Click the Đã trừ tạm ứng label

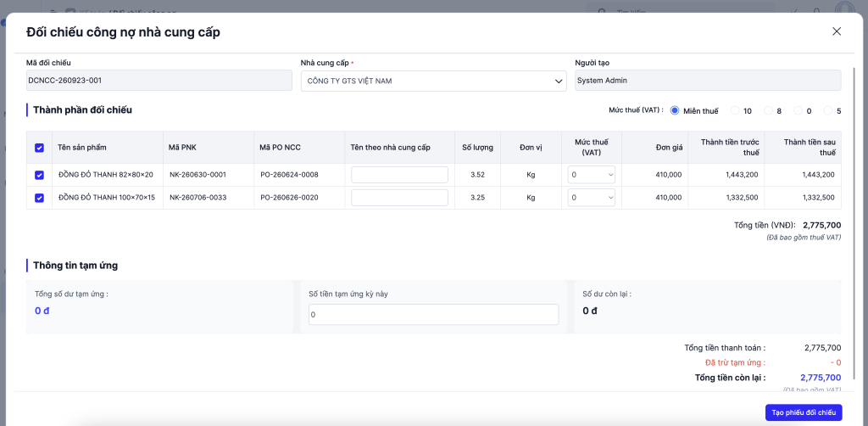pyautogui.click(x=735, y=363)
